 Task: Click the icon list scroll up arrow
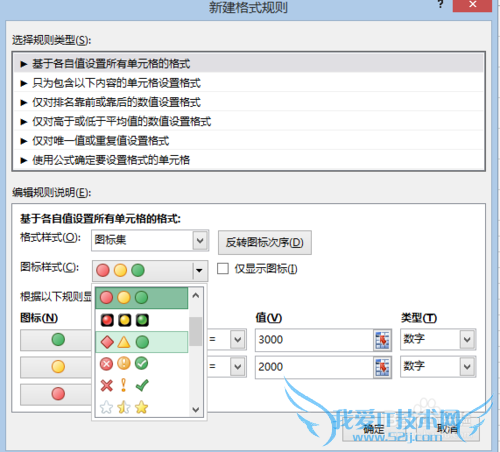click(196, 295)
